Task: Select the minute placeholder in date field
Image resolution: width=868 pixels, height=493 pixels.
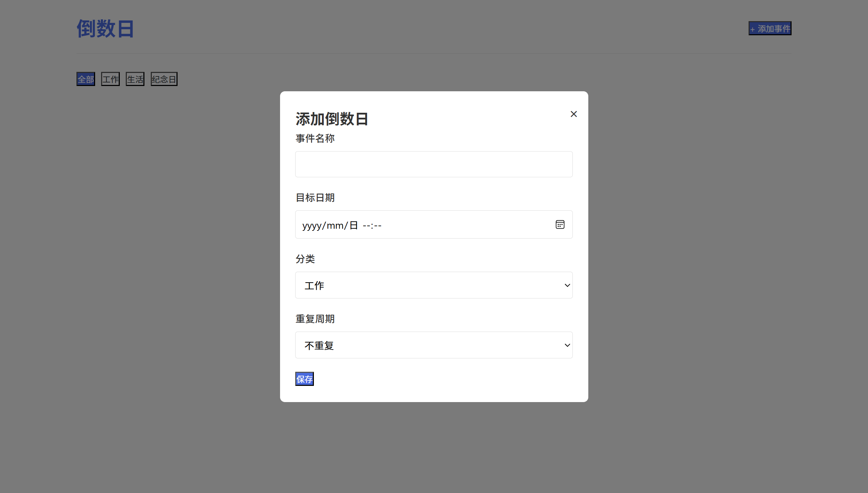Action: point(378,226)
